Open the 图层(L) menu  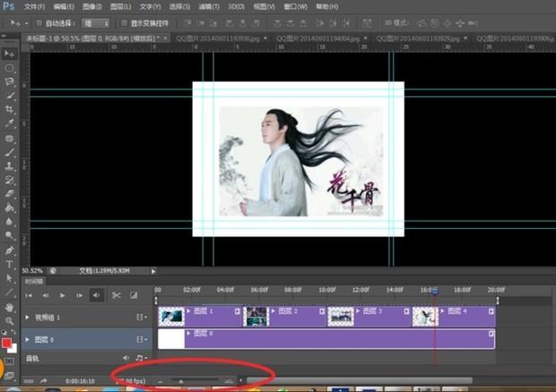click(120, 7)
